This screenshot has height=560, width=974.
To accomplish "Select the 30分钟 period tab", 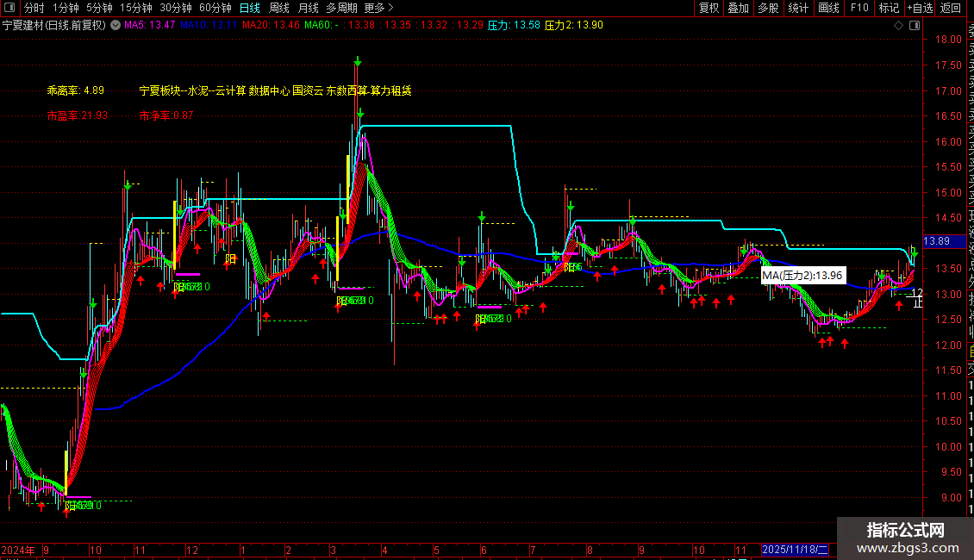I will coord(176,8).
